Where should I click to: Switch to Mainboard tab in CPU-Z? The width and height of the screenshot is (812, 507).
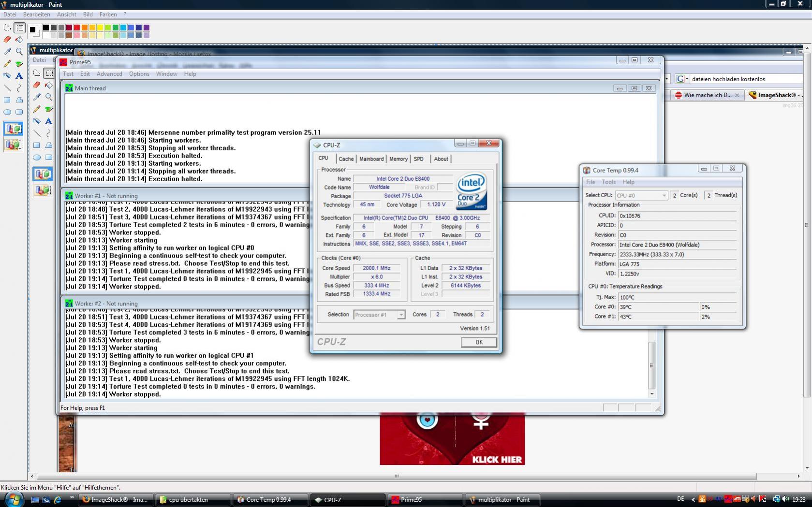(x=371, y=159)
